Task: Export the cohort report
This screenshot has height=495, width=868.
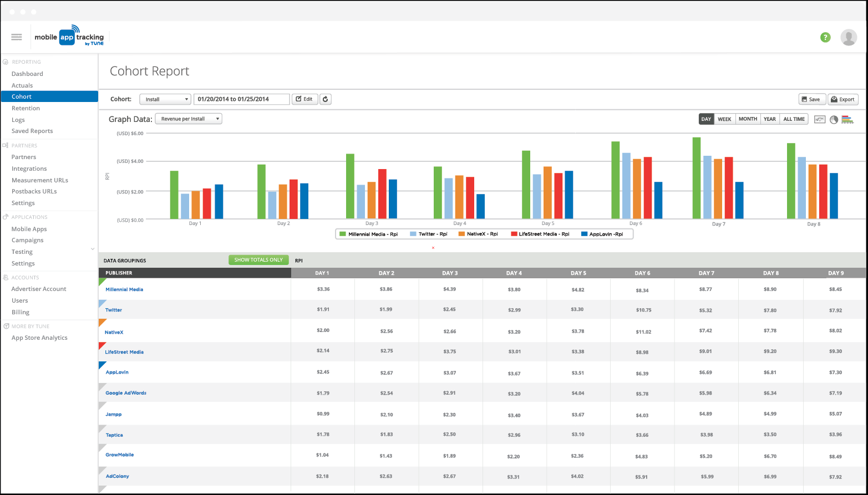Action: [x=843, y=99]
